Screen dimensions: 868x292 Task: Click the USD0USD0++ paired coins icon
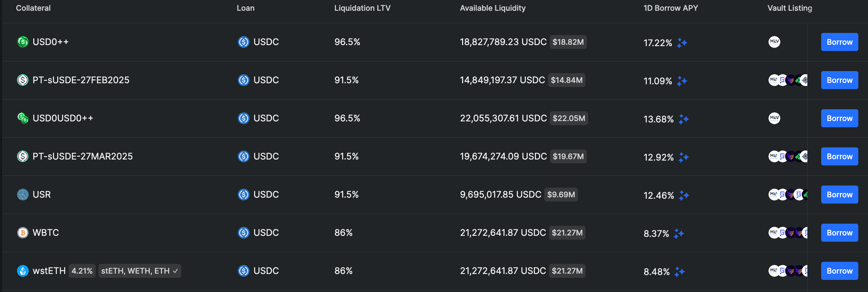click(23, 118)
